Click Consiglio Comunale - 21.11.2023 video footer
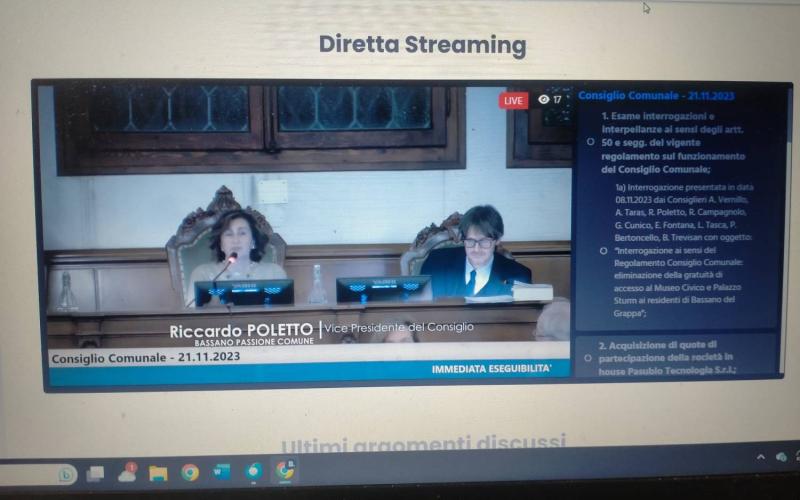Image resolution: width=800 pixels, height=500 pixels. point(146,358)
